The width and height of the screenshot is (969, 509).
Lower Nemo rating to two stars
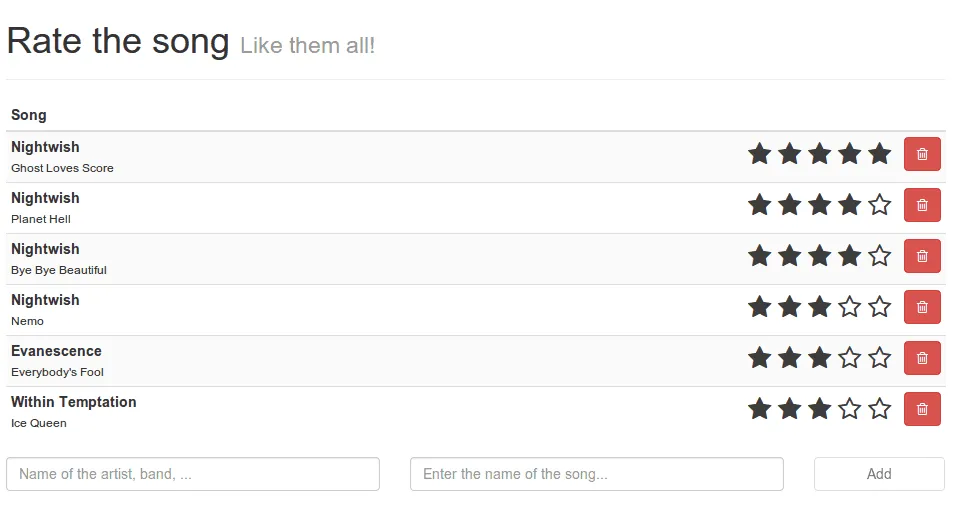[x=789, y=307]
